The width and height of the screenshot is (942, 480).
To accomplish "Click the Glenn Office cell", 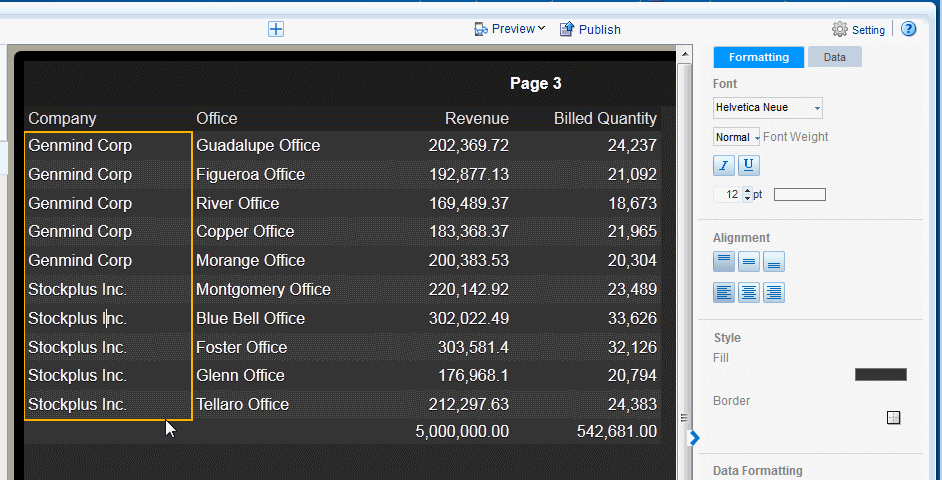I will [240, 375].
